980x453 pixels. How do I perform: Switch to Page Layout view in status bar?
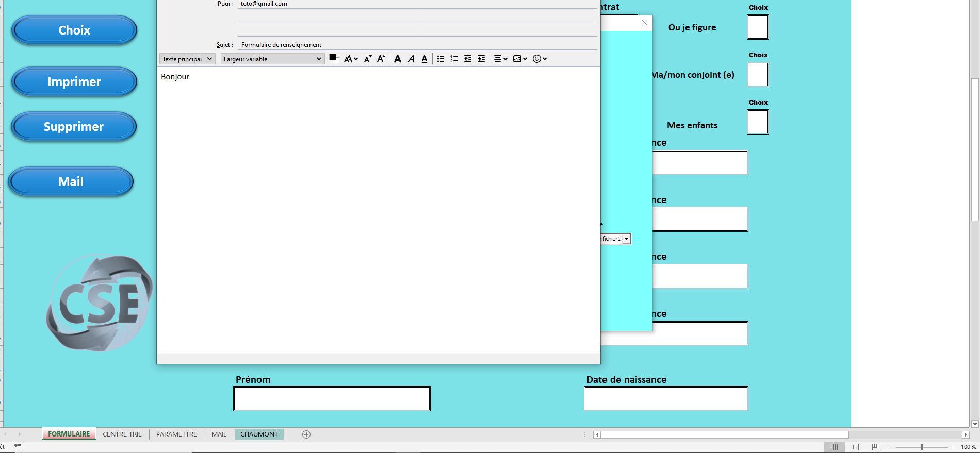click(x=855, y=447)
